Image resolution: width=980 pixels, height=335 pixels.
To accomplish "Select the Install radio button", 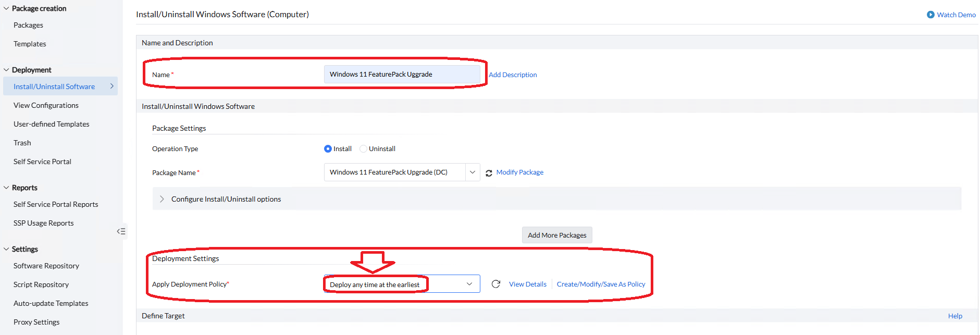I will tap(328, 149).
